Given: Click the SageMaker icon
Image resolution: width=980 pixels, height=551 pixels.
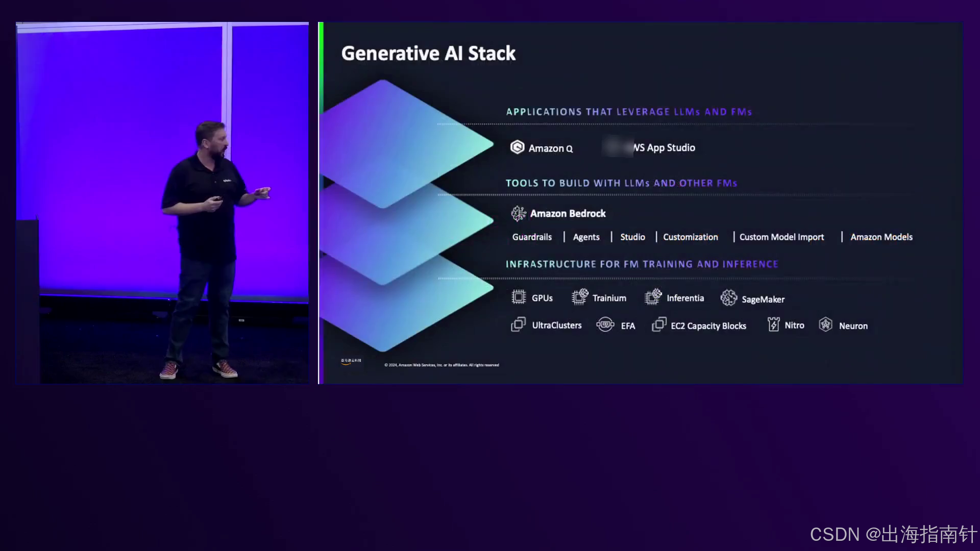Looking at the screenshot, I should coord(729,298).
